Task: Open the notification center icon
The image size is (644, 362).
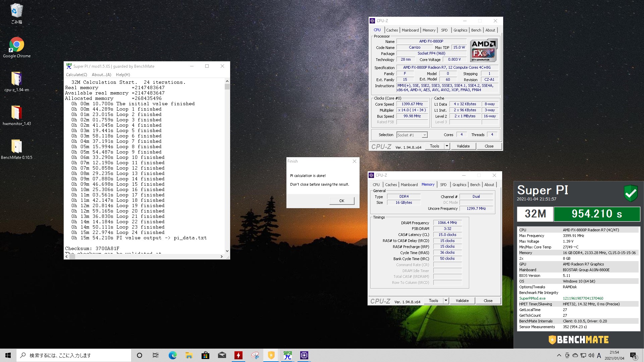Action: (633, 355)
